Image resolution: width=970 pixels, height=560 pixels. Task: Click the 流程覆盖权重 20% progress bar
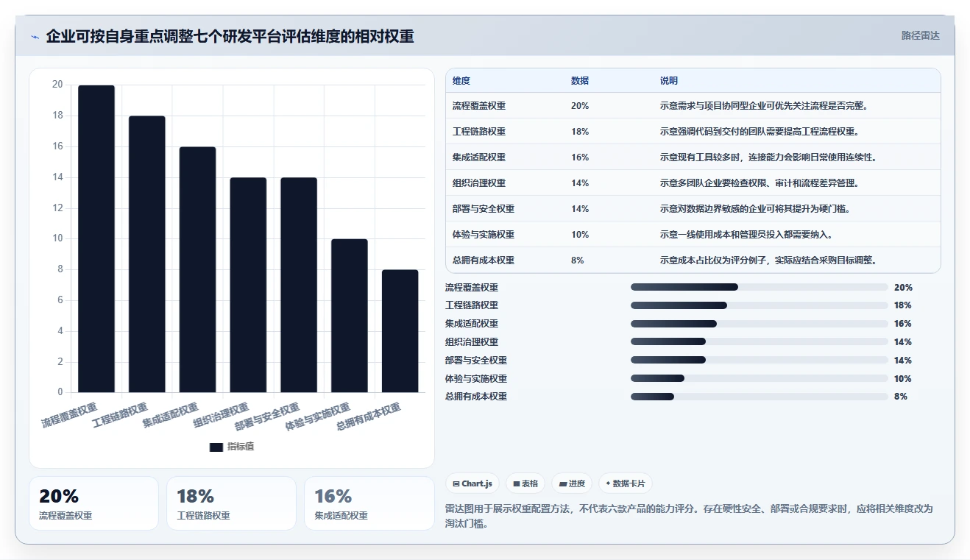pos(760,287)
